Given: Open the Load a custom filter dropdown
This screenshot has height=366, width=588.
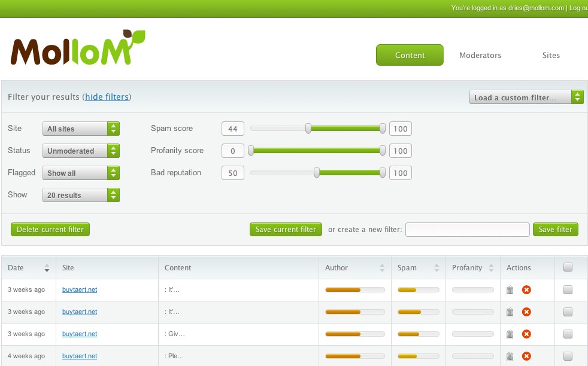Looking at the screenshot, I should pyautogui.click(x=526, y=96).
